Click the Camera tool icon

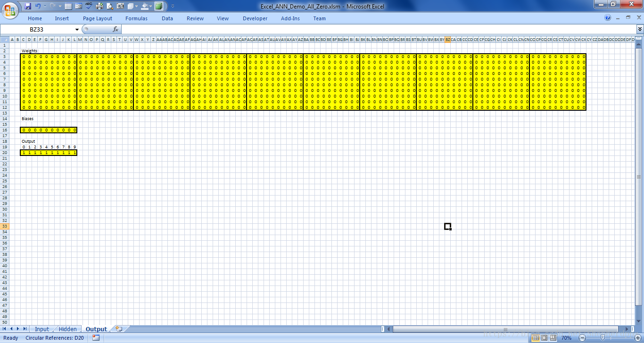120,6
